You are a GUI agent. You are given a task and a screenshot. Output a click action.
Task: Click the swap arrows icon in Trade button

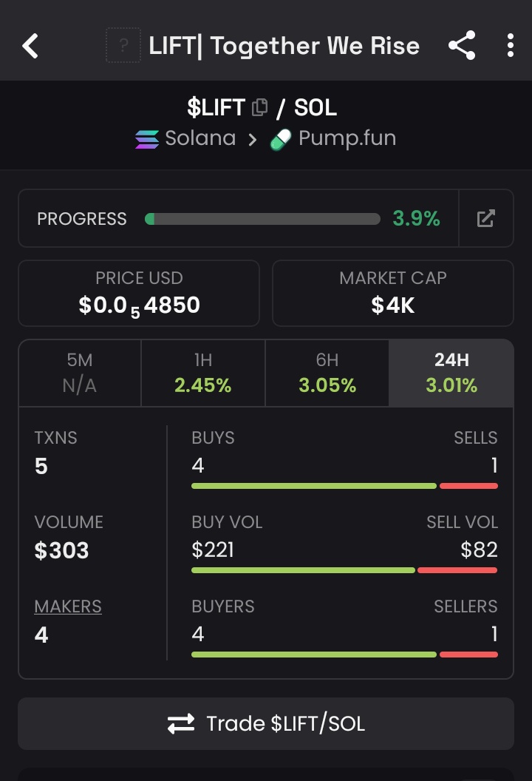(181, 724)
